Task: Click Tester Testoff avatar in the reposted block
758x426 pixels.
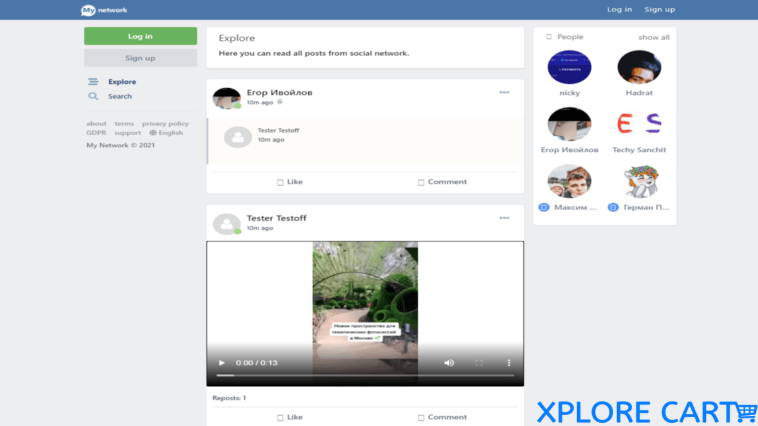Action: point(238,137)
